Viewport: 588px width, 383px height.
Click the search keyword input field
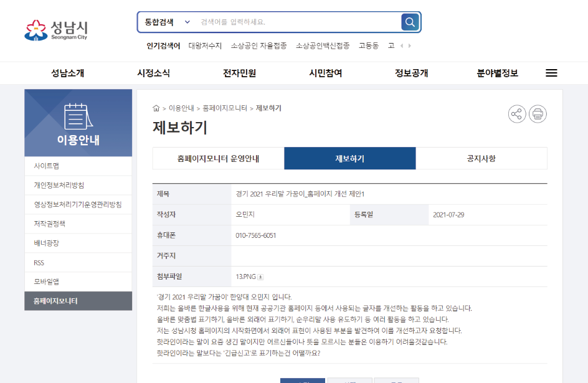coord(298,22)
